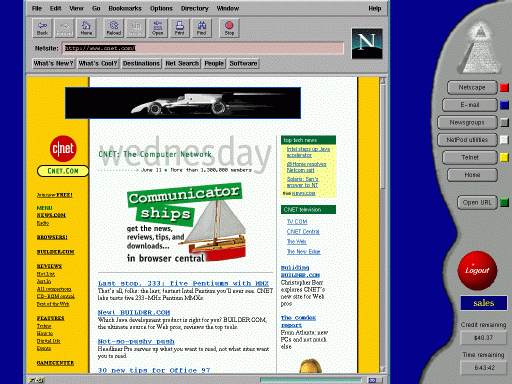512x384 pixels.
Task: Open the Options menu
Action: click(x=161, y=8)
